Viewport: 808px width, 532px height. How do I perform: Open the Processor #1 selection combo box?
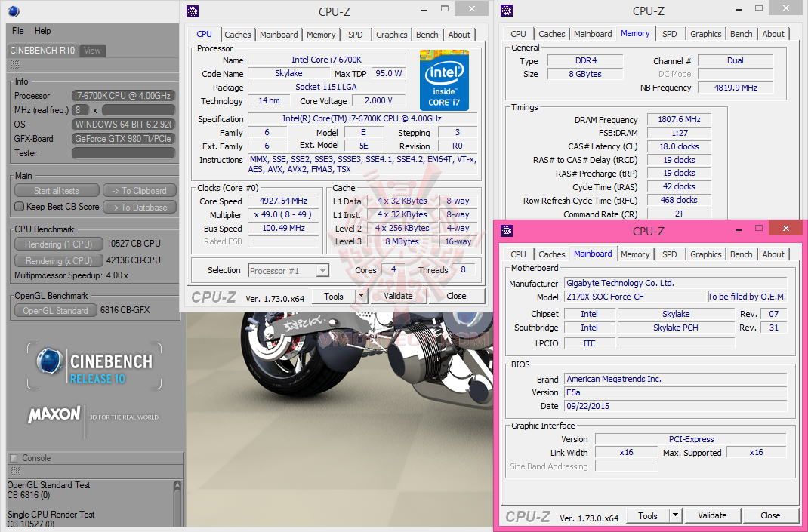288,270
